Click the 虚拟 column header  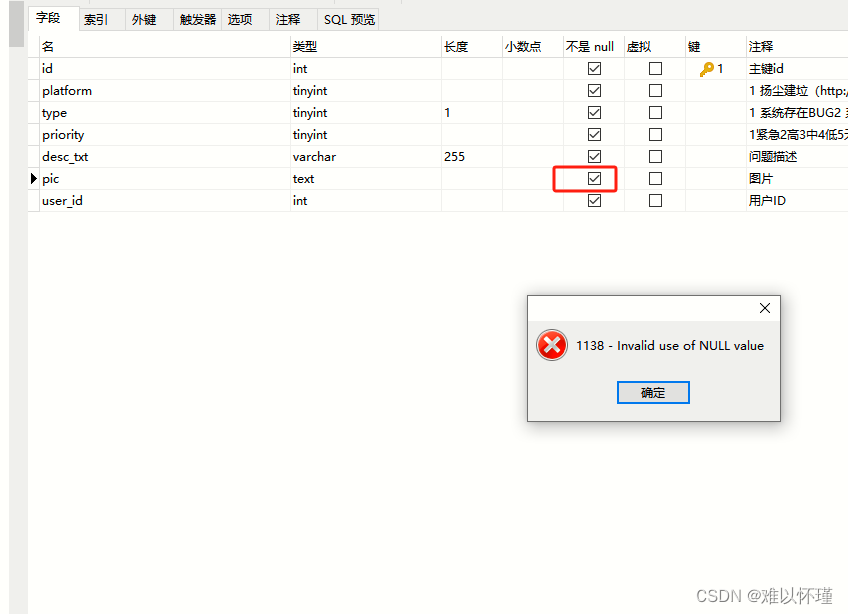655,47
